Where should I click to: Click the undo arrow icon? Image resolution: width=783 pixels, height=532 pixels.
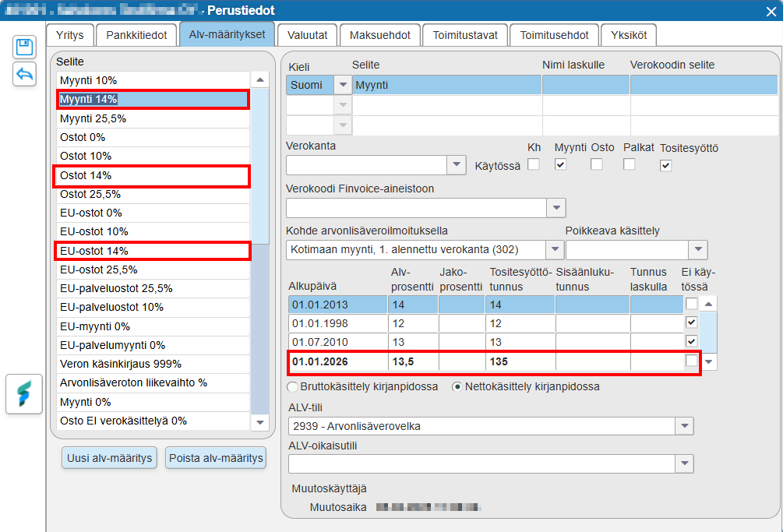coord(24,74)
